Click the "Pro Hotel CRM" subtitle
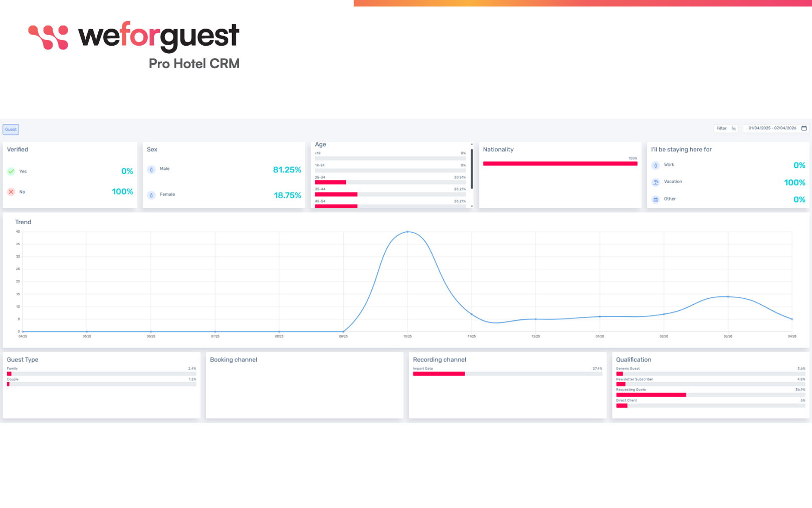 [194, 64]
